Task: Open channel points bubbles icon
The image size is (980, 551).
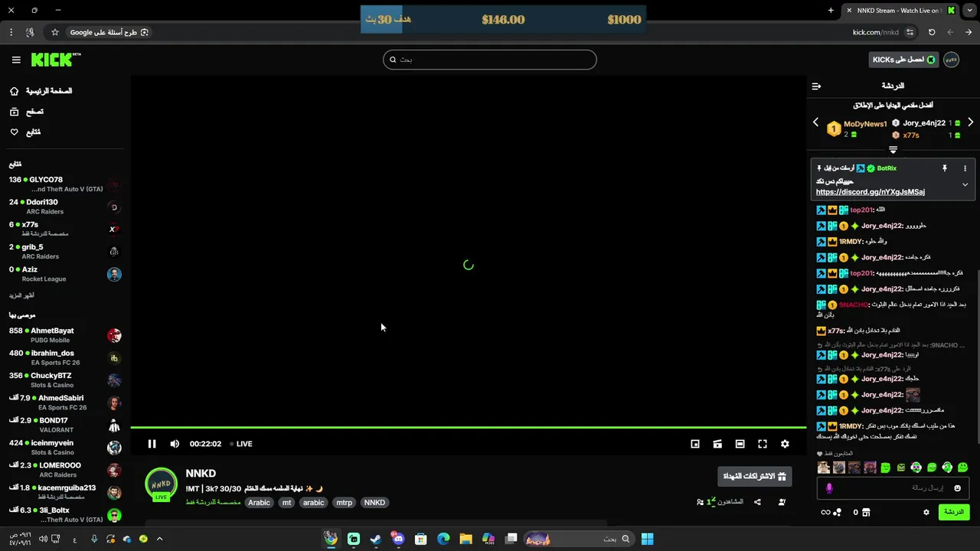Action: click(837, 513)
